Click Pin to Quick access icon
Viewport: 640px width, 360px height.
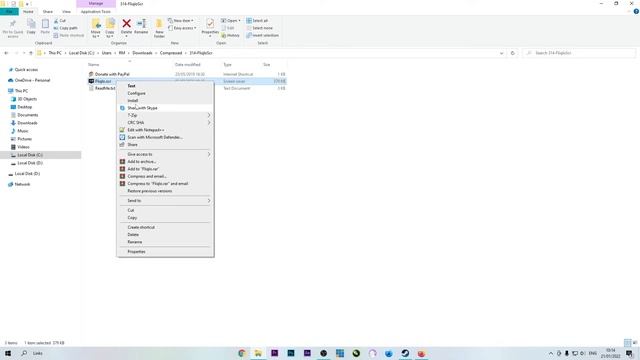tap(13, 24)
